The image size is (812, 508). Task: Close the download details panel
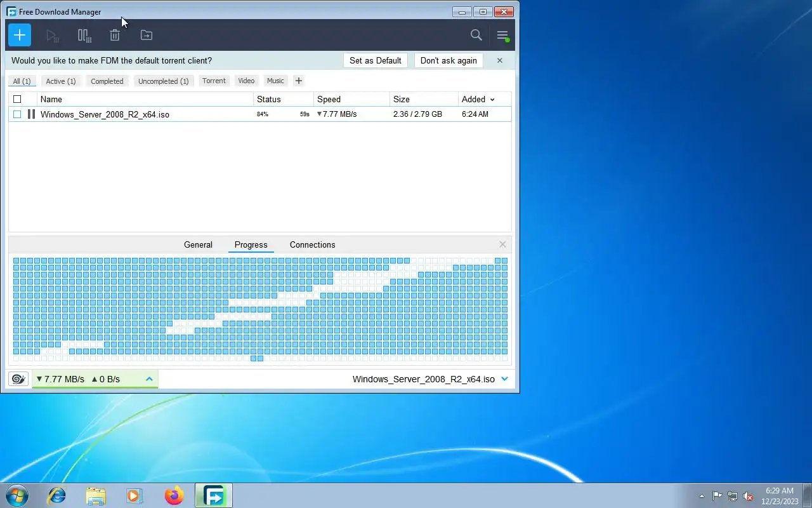502,244
